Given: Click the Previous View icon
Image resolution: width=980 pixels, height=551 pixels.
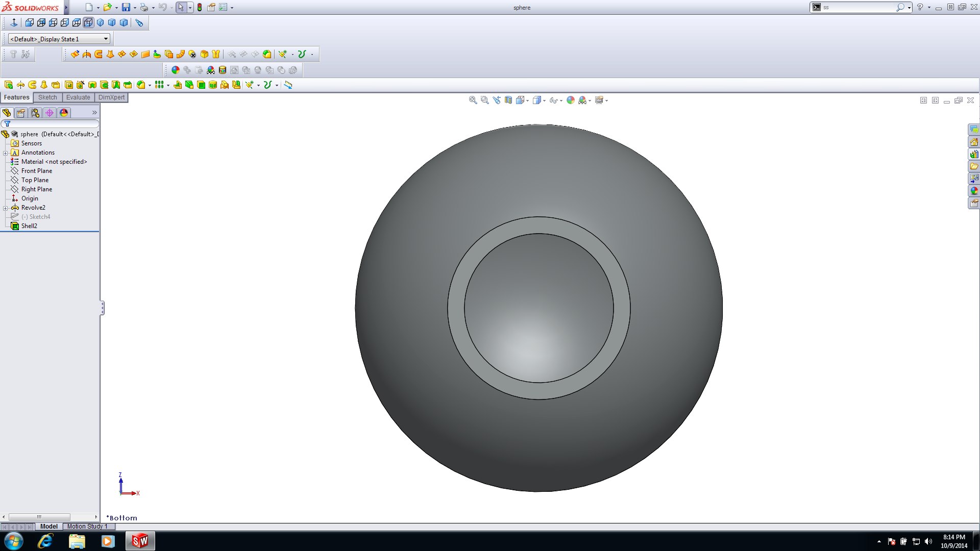Looking at the screenshot, I should pyautogui.click(x=497, y=100).
